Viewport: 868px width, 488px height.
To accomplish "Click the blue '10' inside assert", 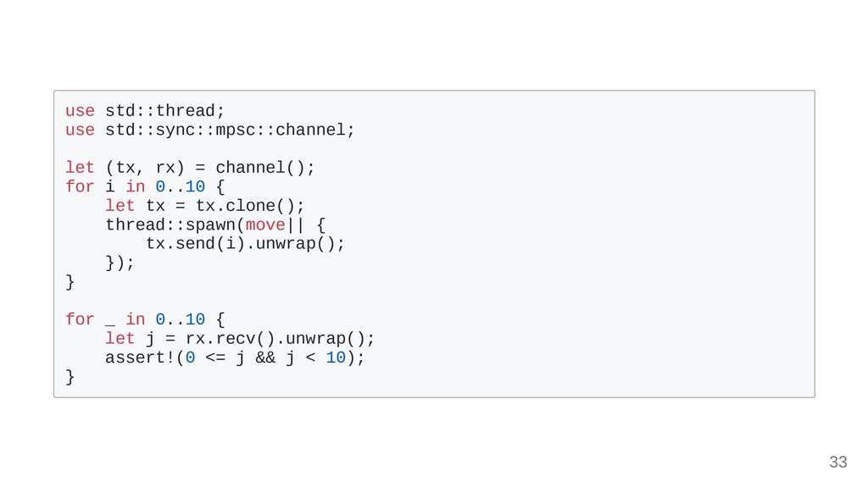I will 336,358.
